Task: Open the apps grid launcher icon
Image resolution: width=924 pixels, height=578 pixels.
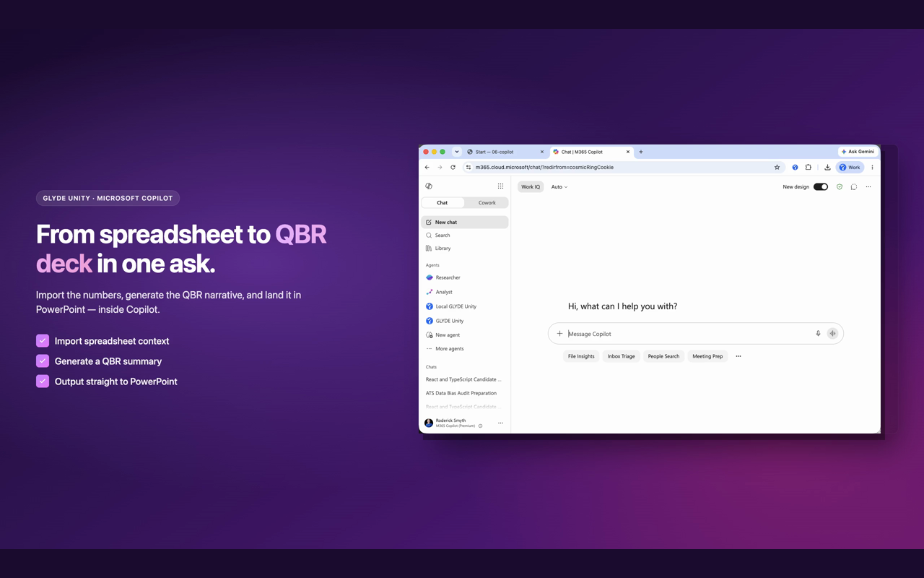Action: (500, 186)
